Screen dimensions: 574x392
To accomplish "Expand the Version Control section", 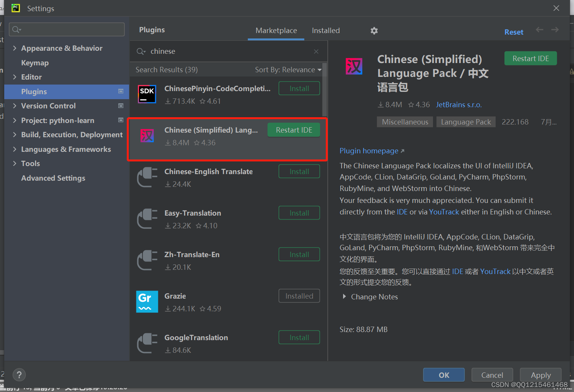I will (x=15, y=106).
